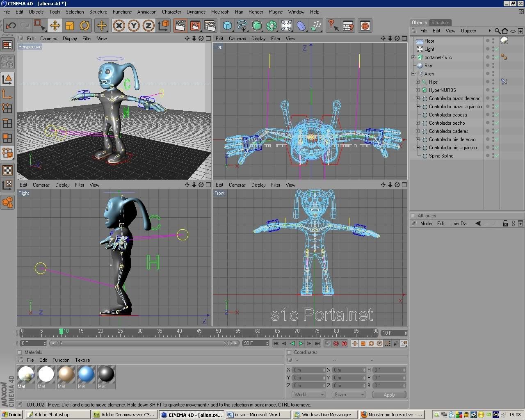Select the Move tool in the top toolbar

[55, 26]
